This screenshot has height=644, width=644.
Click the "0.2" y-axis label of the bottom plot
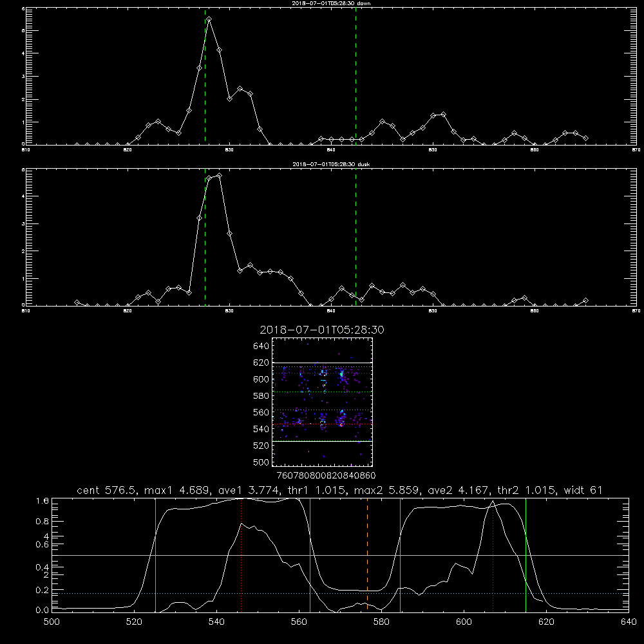(x=43, y=590)
